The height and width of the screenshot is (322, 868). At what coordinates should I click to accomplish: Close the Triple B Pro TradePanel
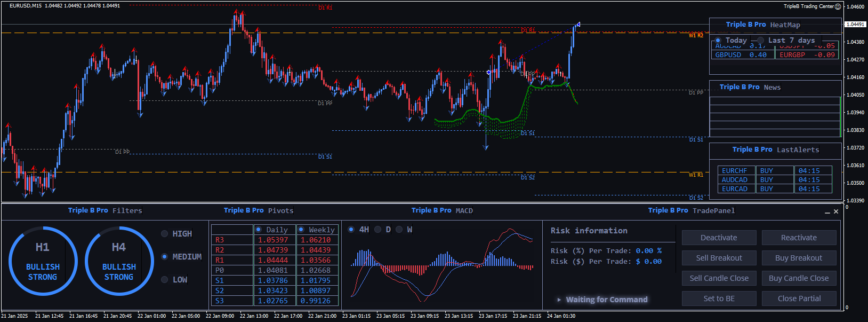836,211
